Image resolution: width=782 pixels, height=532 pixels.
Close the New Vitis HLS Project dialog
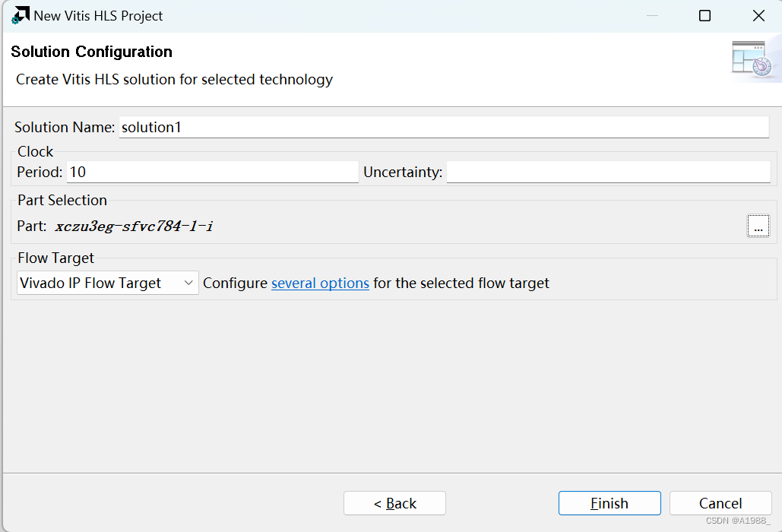[x=758, y=16]
